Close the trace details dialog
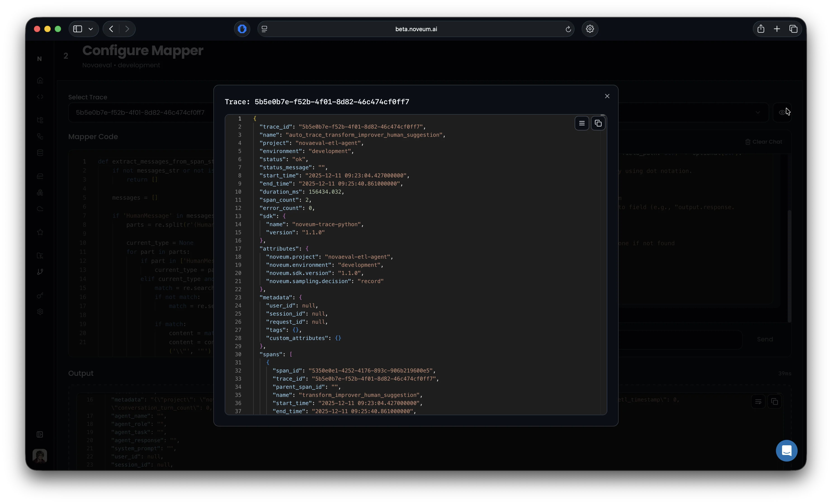The height and width of the screenshot is (504, 832). tap(607, 96)
